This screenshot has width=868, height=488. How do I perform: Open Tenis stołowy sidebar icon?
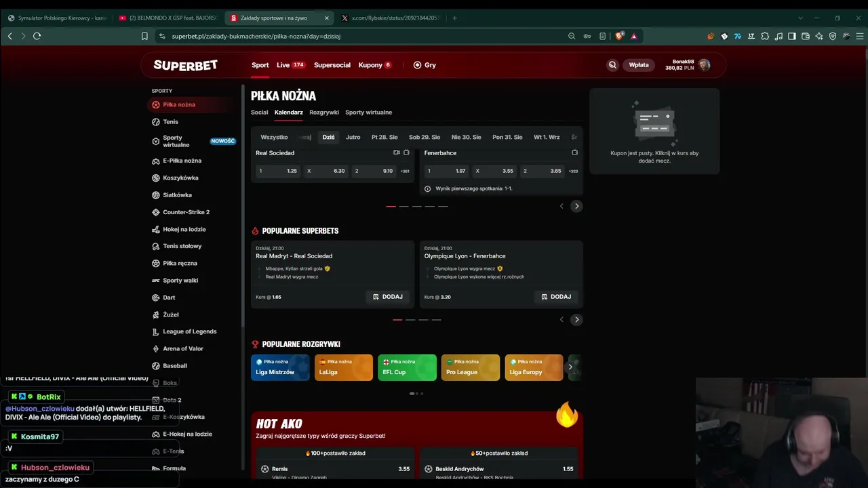pyautogui.click(x=156, y=246)
